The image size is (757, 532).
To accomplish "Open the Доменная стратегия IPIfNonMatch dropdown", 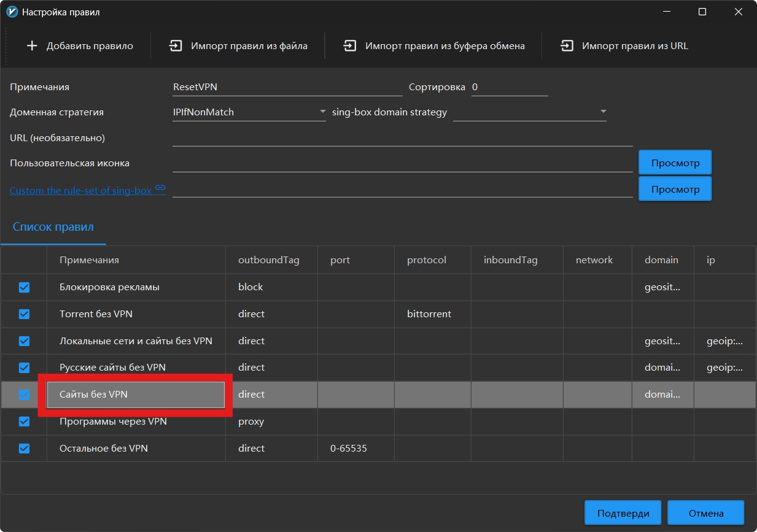I will pos(249,112).
